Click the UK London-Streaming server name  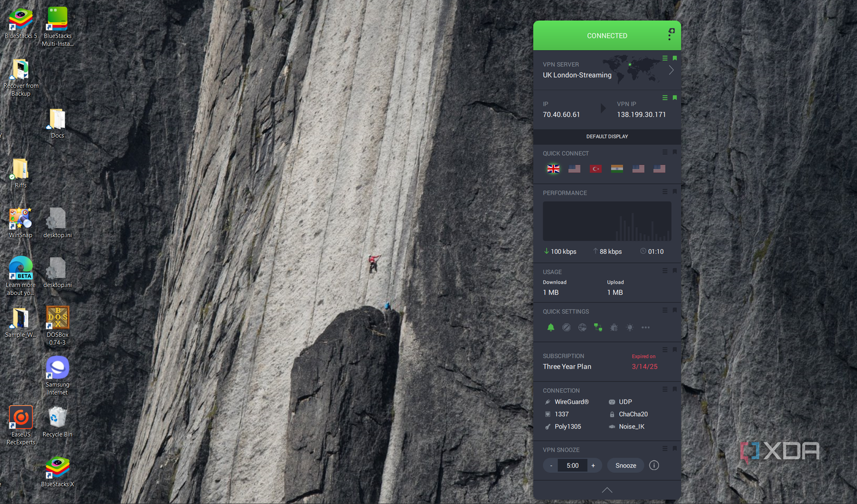(x=577, y=75)
